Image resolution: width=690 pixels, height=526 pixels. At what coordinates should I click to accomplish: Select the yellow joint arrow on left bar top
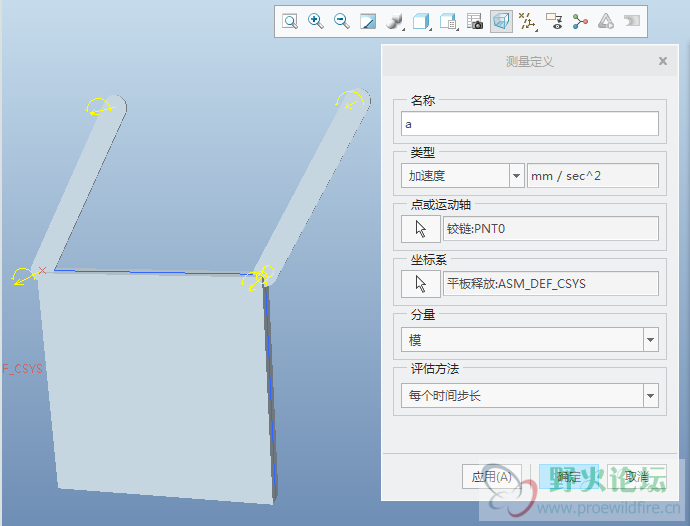pos(99,107)
